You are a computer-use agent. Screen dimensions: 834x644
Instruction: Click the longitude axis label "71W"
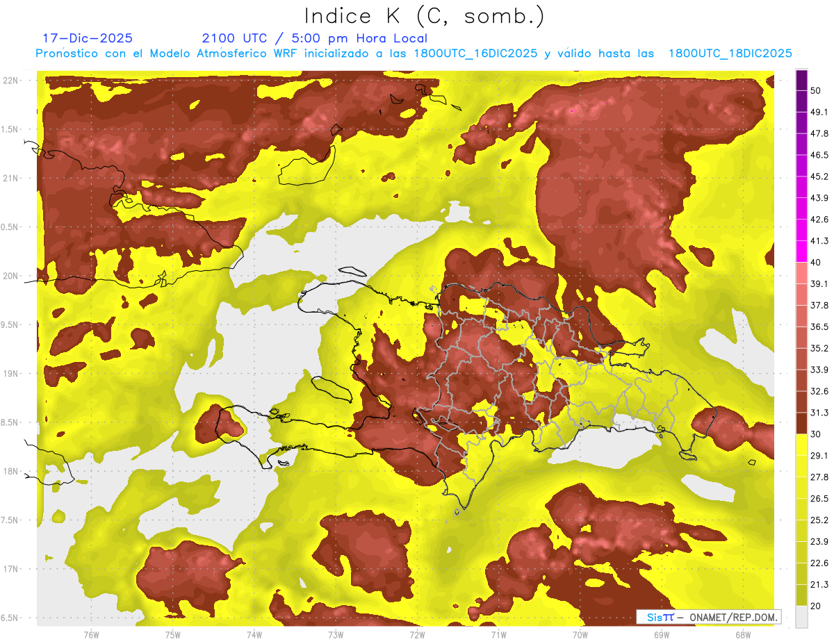[x=498, y=634]
